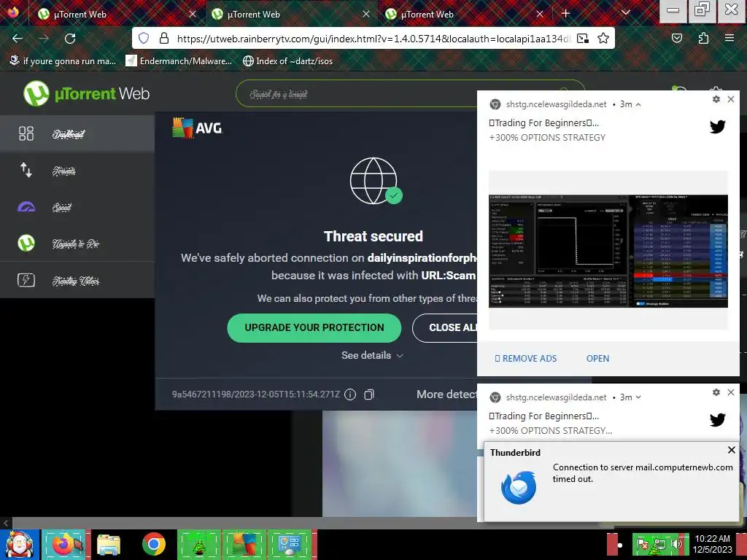Select the middle µTorrent Web tab

tap(291, 15)
